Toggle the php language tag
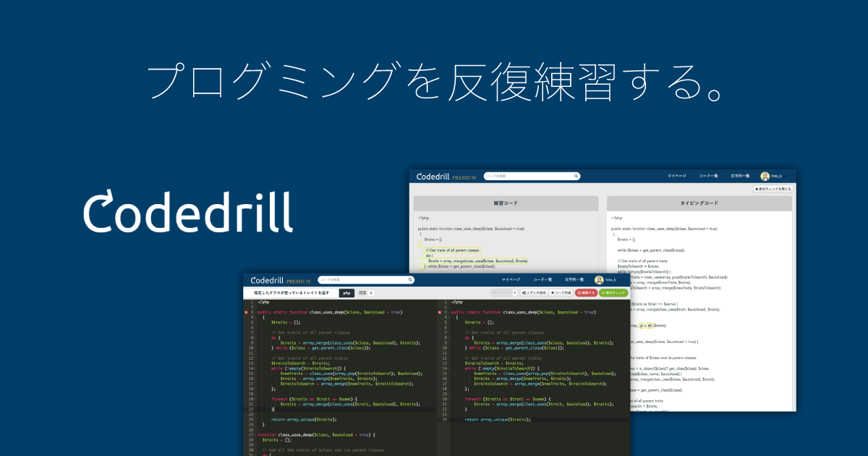 click(346, 294)
